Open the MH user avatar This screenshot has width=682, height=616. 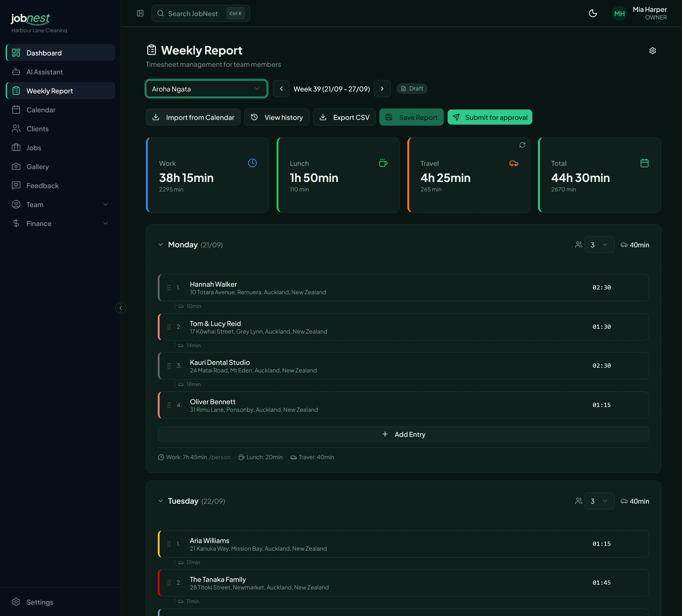coord(619,14)
